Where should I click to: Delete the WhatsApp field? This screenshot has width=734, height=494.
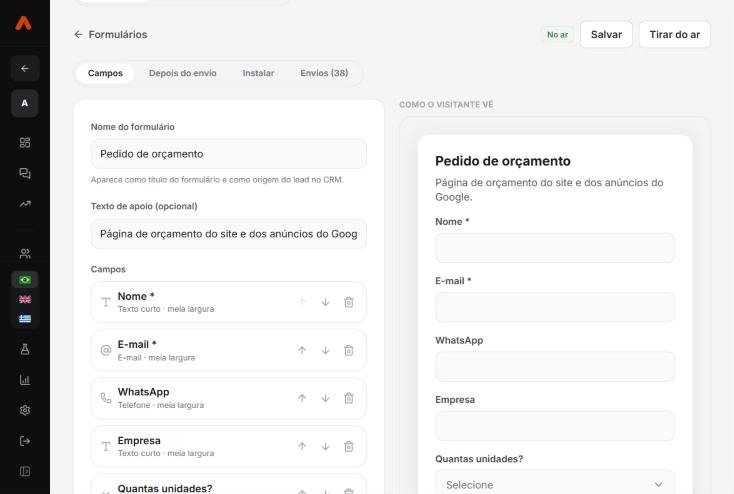pyautogui.click(x=349, y=398)
